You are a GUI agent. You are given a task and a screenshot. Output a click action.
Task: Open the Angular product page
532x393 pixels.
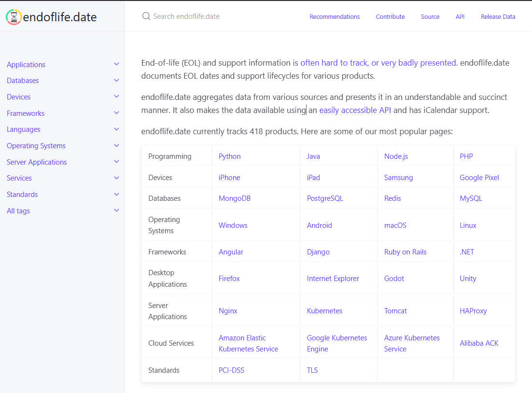pyautogui.click(x=231, y=252)
